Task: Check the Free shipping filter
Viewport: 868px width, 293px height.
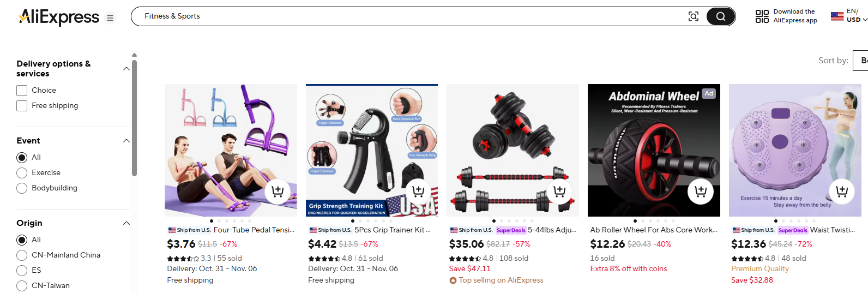Action: [x=22, y=106]
